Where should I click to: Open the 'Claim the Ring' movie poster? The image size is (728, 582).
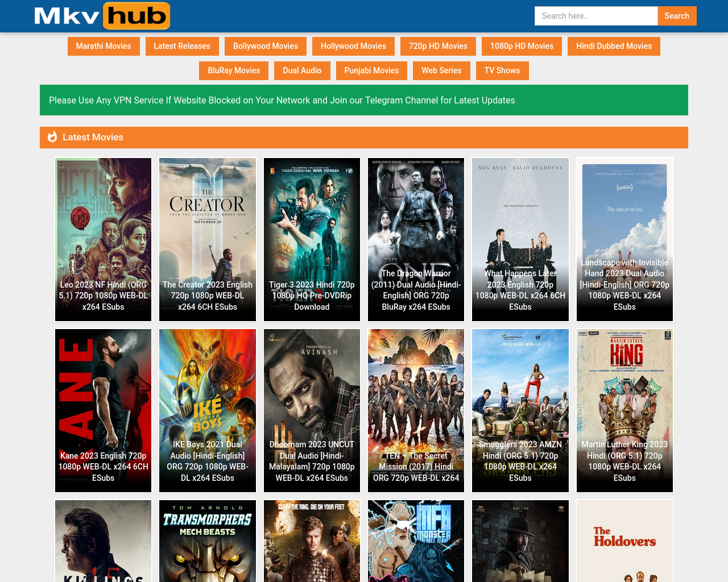click(312, 541)
